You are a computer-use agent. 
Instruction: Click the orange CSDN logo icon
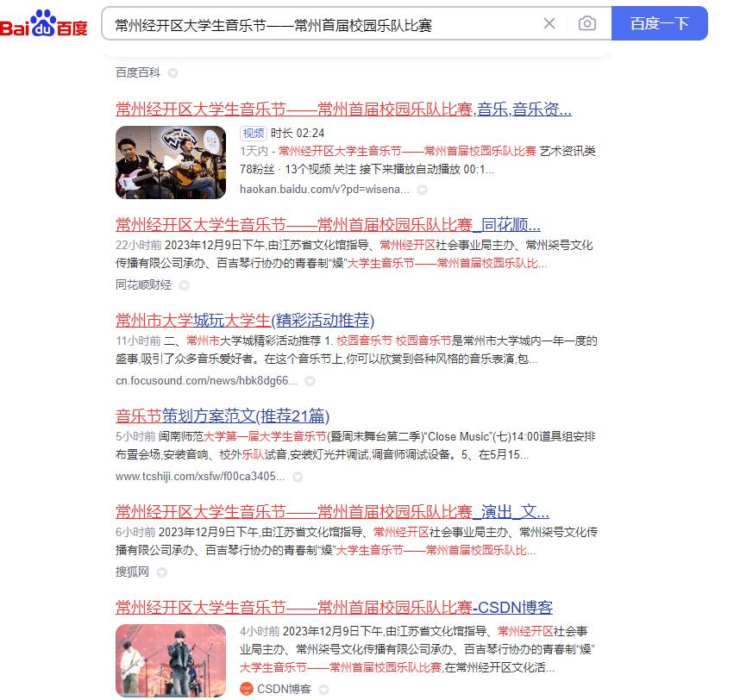click(x=247, y=689)
